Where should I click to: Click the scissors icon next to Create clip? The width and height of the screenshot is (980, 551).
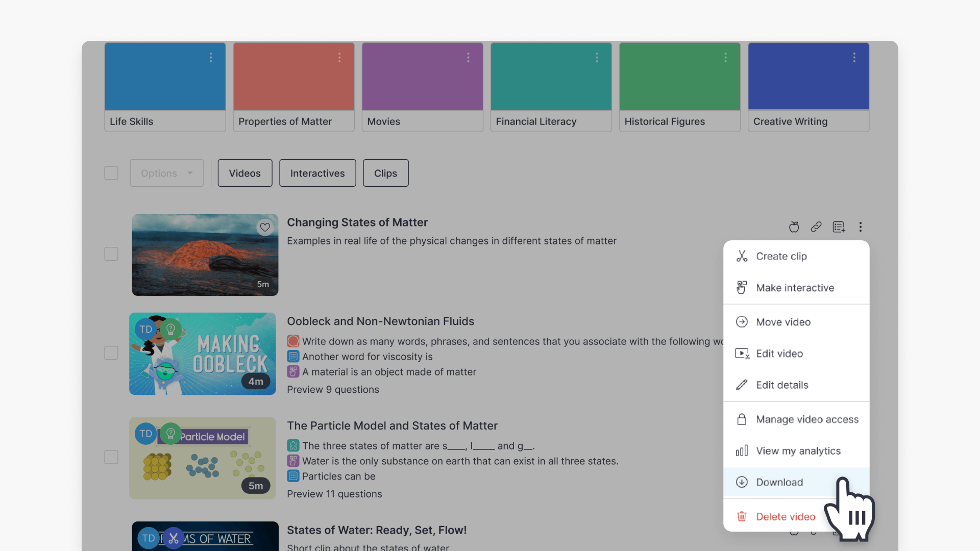[x=742, y=256]
